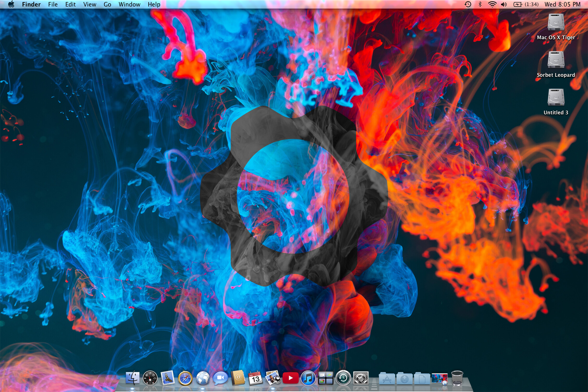
Task: Launch iPhoto from the Dock
Action: pos(273,379)
